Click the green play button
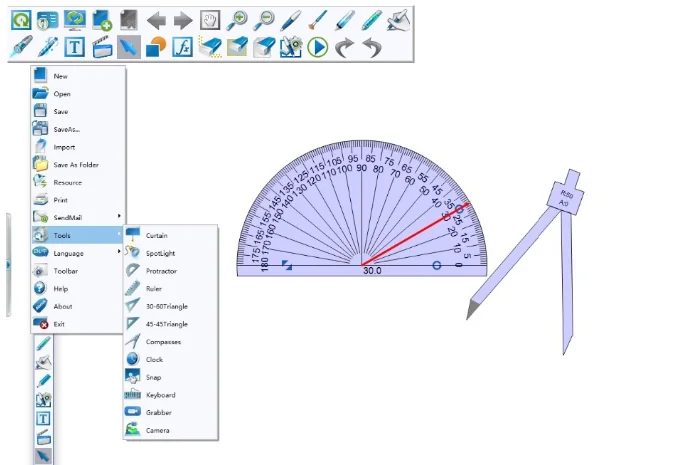The image size is (675, 465). point(318,47)
